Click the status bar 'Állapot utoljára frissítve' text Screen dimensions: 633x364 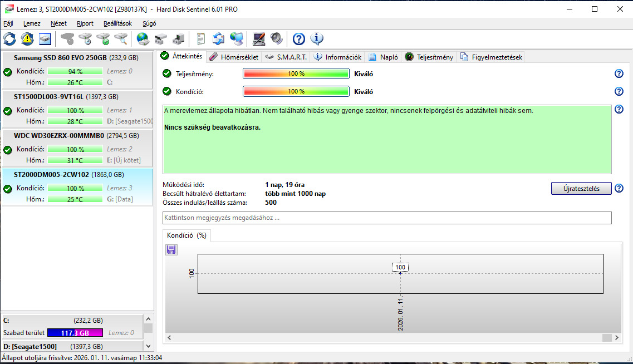(82, 358)
